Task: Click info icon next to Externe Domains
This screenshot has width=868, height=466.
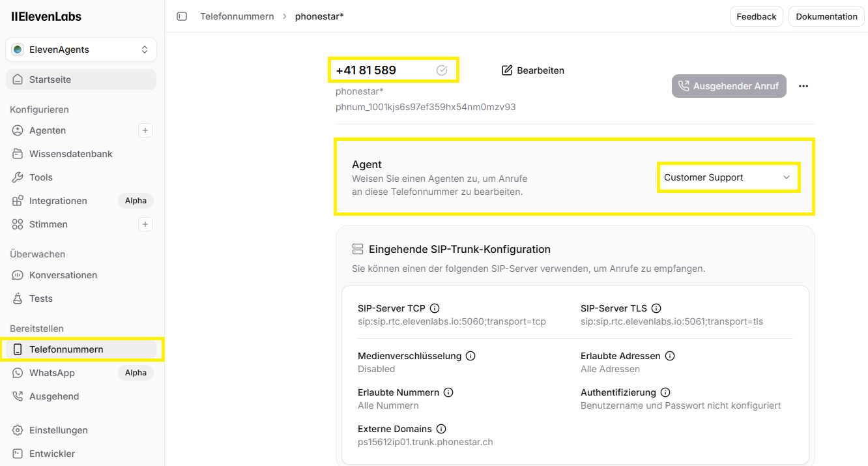Action: [x=441, y=429]
